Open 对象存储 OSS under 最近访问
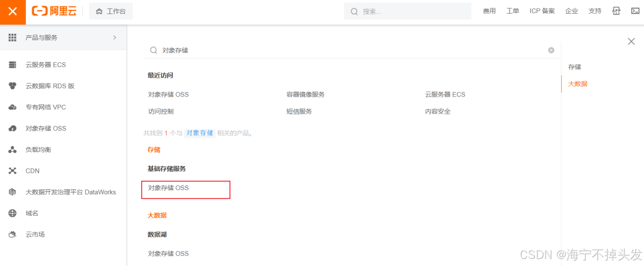The height and width of the screenshot is (266, 644). tap(169, 94)
